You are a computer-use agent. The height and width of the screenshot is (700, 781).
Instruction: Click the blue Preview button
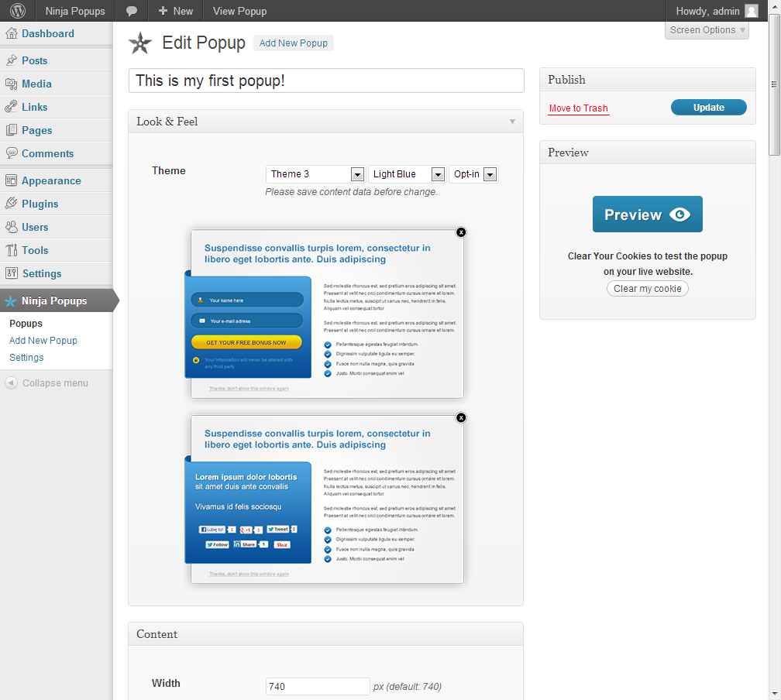tap(648, 214)
